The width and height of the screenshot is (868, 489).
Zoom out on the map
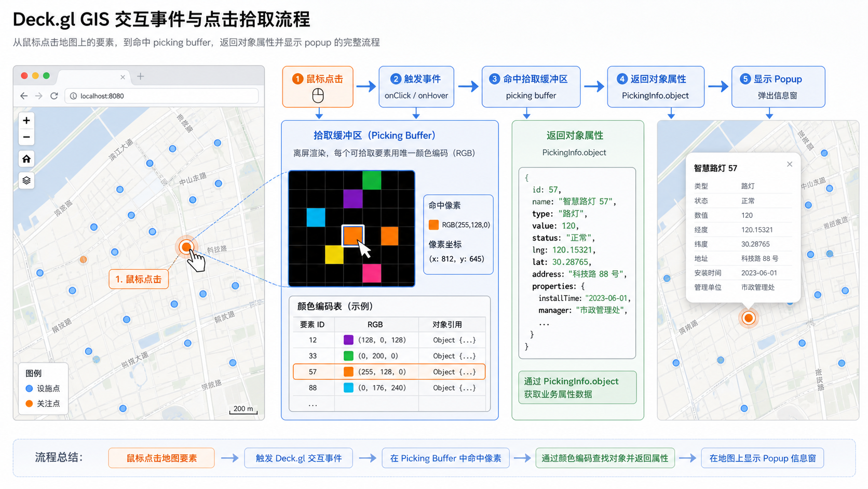26,137
